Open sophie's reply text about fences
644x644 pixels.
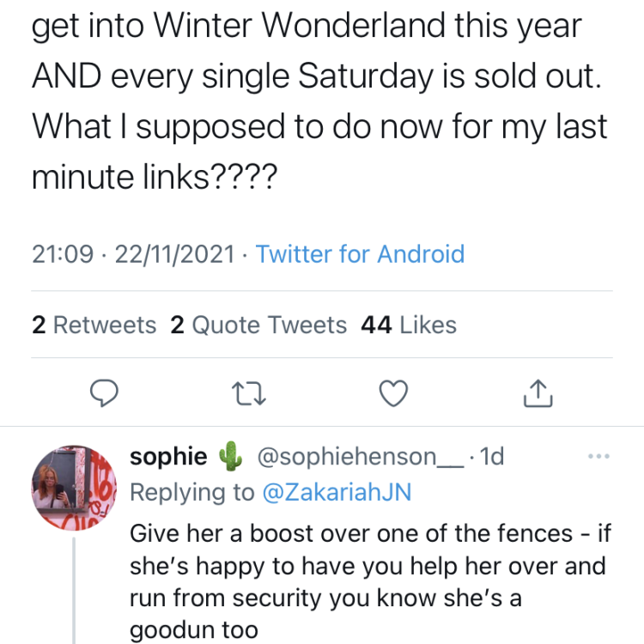[369, 581]
